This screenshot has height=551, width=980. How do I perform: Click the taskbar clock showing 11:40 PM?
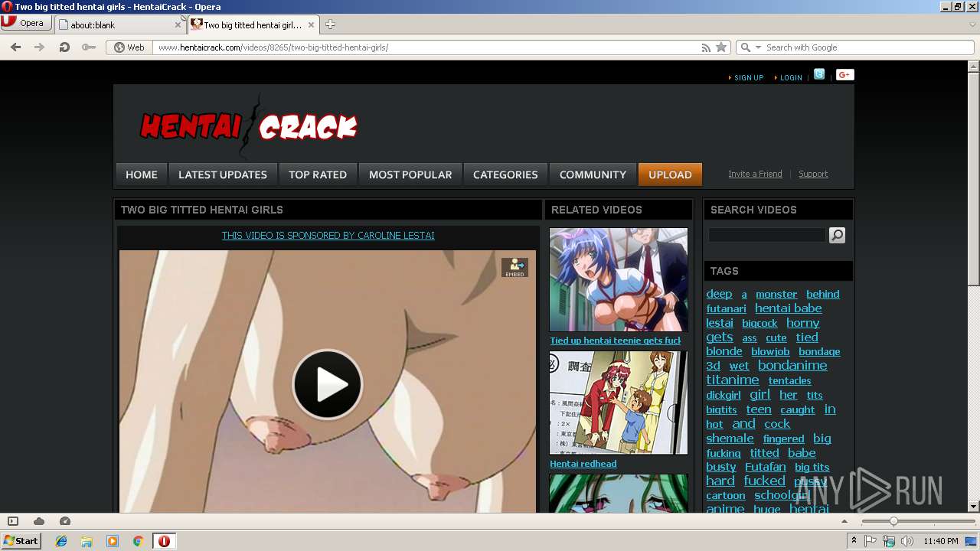coord(941,541)
